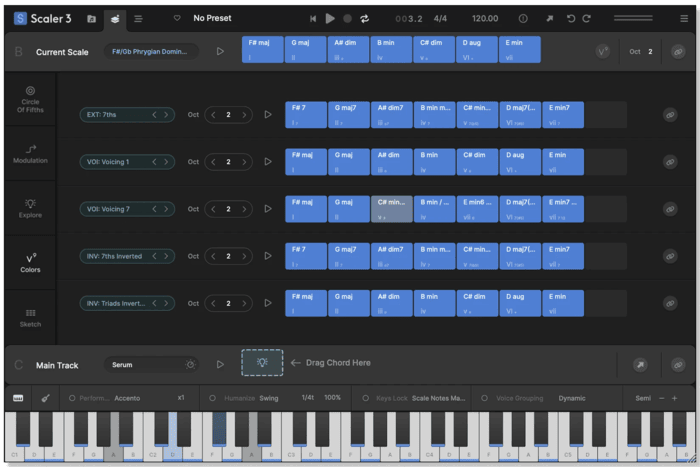Click the link icon on EXT: 7ths row

(x=669, y=115)
